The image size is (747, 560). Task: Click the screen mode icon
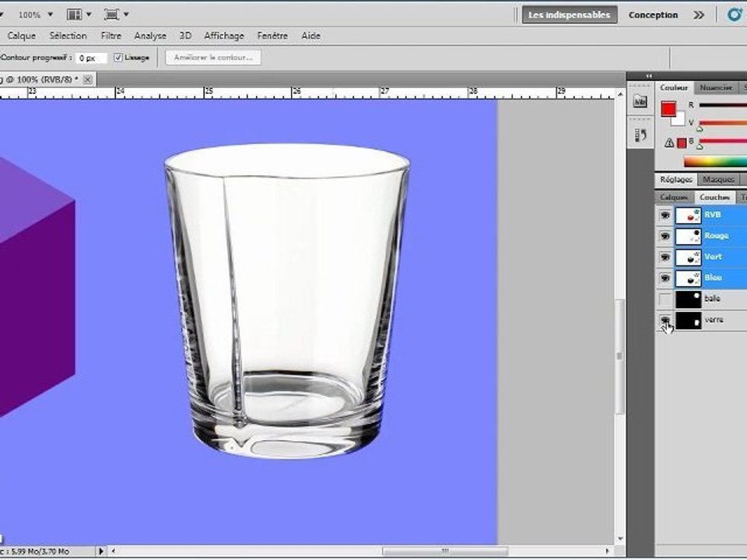point(111,14)
